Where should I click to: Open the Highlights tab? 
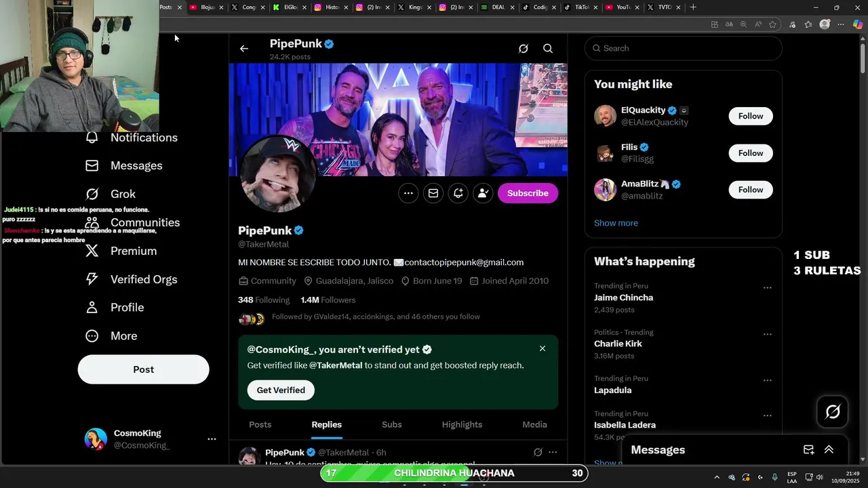pyautogui.click(x=462, y=424)
